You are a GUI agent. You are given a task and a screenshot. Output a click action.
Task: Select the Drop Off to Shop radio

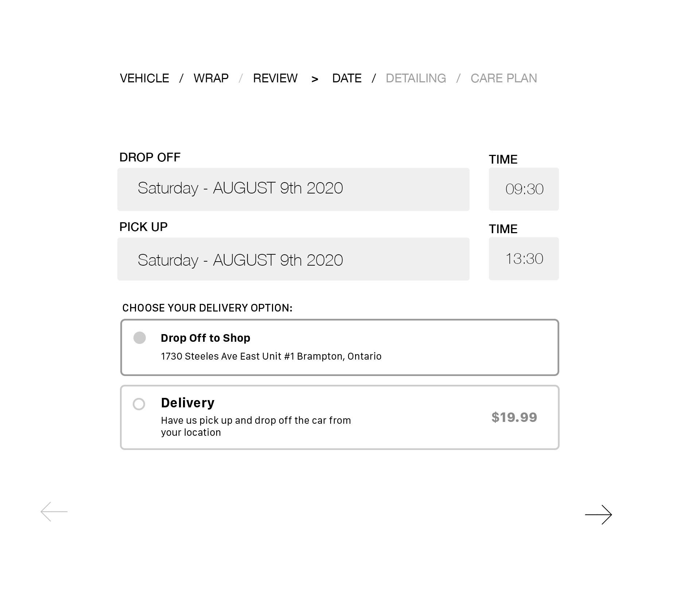[140, 338]
